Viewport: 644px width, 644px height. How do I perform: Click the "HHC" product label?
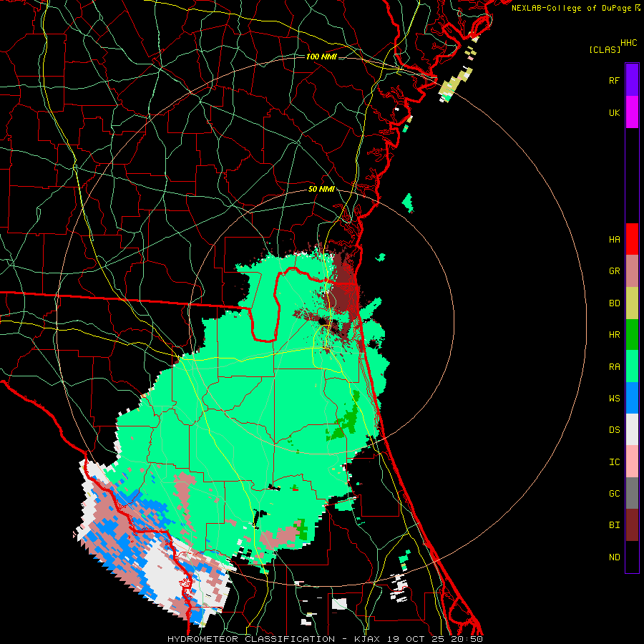tap(629, 43)
